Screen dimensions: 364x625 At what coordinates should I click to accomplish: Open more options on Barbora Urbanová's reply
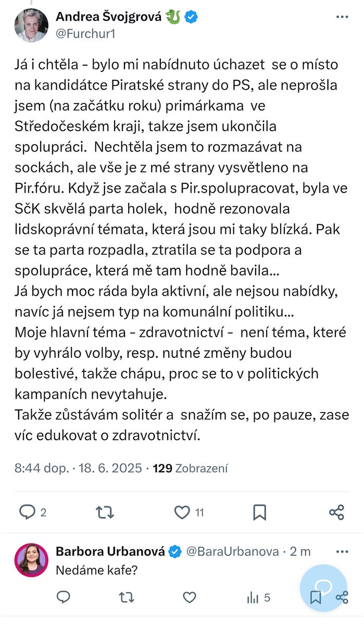pyautogui.click(x=342, y=552)
